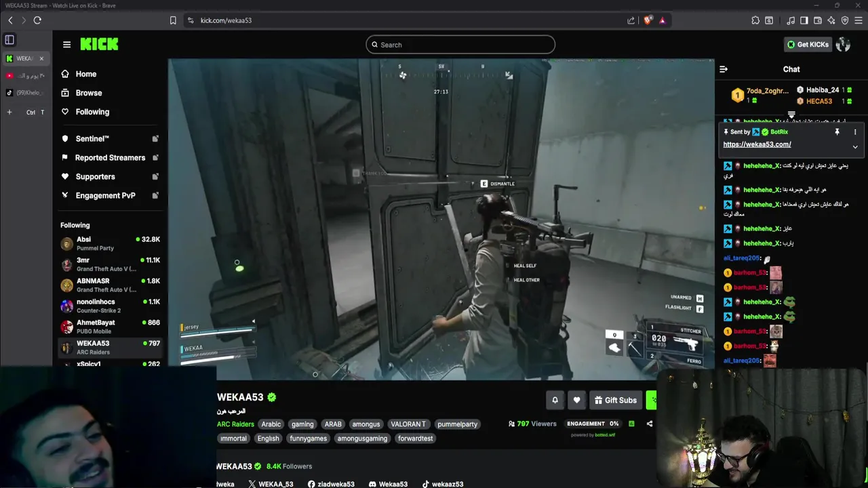The image size is (868, 488).
Task: Click the Arabic tag
Action: point(271,424)
